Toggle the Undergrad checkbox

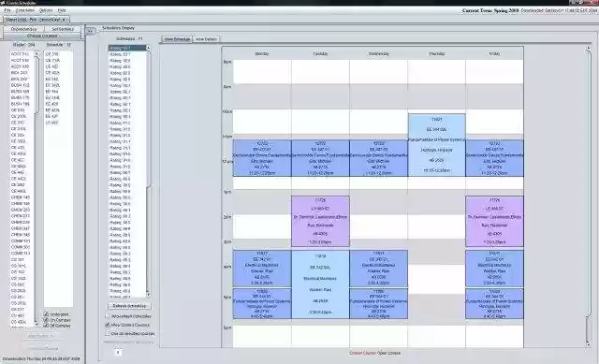click(46, 314)
